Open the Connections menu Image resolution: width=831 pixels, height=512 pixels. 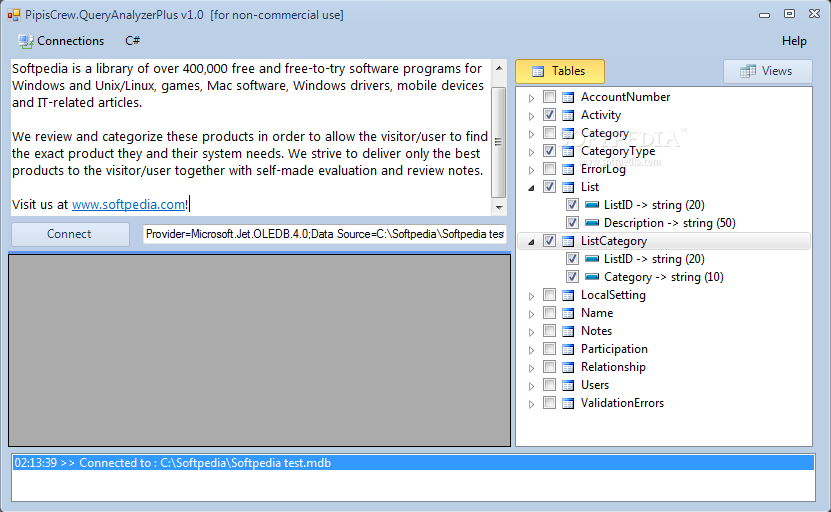coord(61,41)
